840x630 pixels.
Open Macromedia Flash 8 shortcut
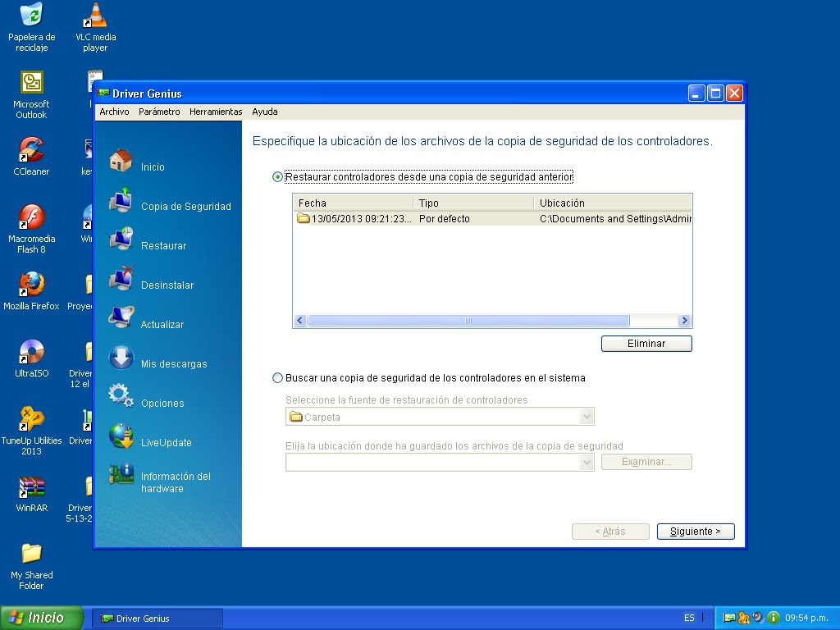coord(32,217)
